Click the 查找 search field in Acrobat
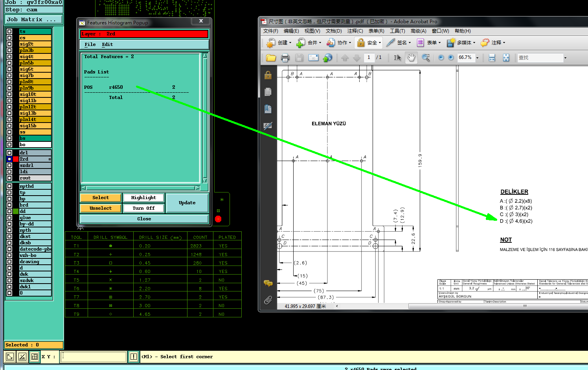This screenshot has width=588, height=370. tap(540, 58)
